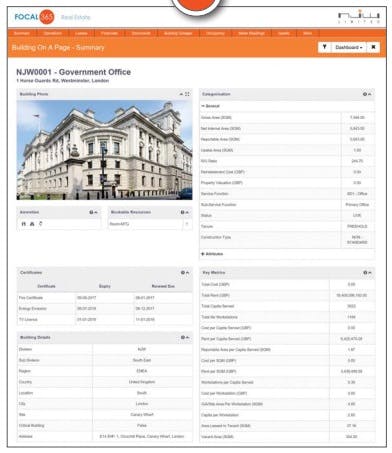Open the Assets tab
The image size is (392, 453).
pos(283,33)
